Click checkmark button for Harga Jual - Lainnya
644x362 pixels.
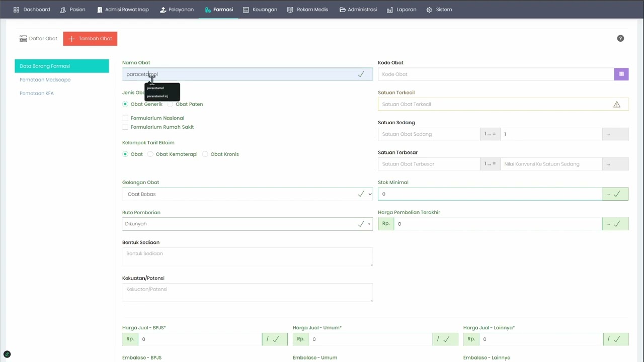(x=616, y=339)
